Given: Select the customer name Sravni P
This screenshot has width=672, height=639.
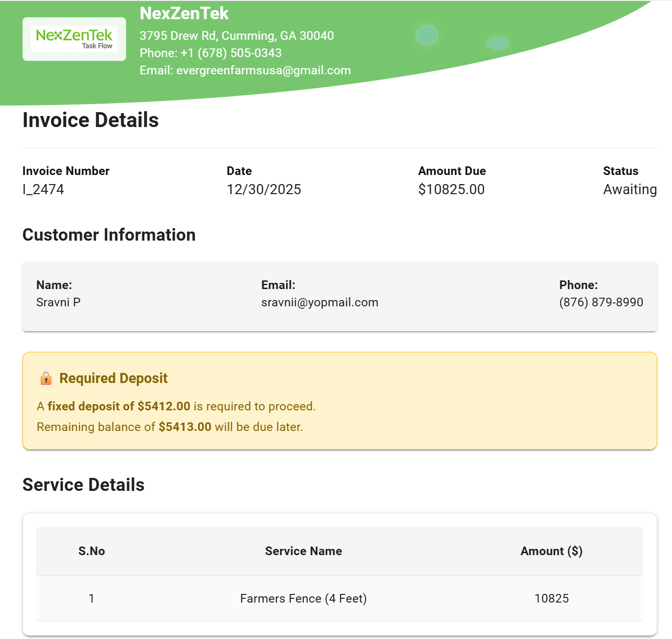Looking at the screenshot, I should coord(58,302).
